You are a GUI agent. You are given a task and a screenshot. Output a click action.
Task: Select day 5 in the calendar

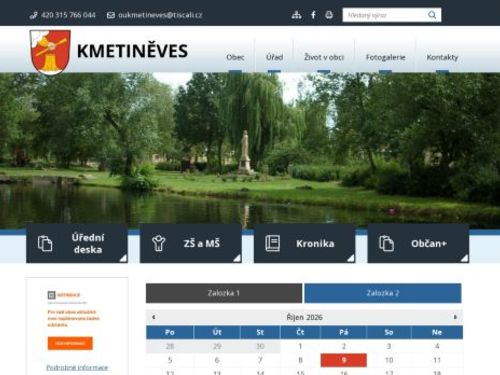170,360
